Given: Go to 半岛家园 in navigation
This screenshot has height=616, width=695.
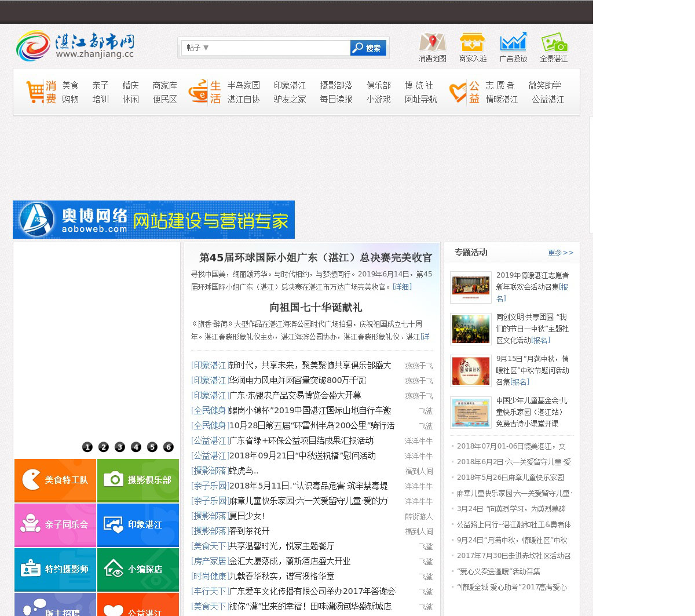Looking at the screenshot, I should click(243, 85).
